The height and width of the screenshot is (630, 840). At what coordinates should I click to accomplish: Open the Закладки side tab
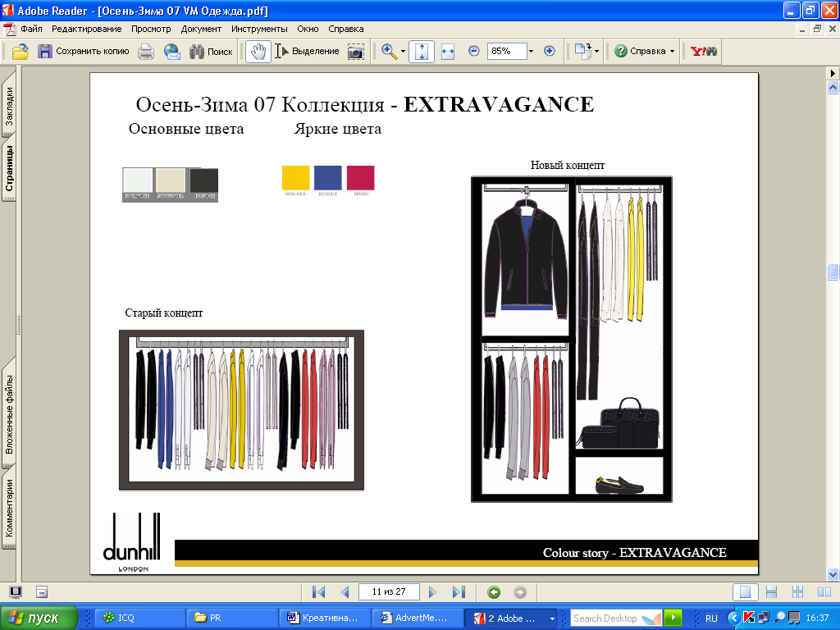point(9,106)
